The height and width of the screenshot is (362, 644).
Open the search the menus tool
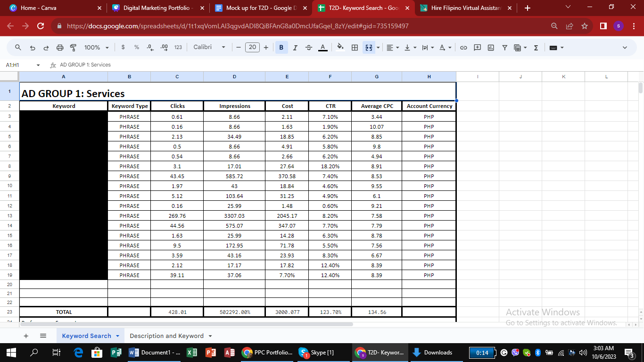click(x=18, y=48)
